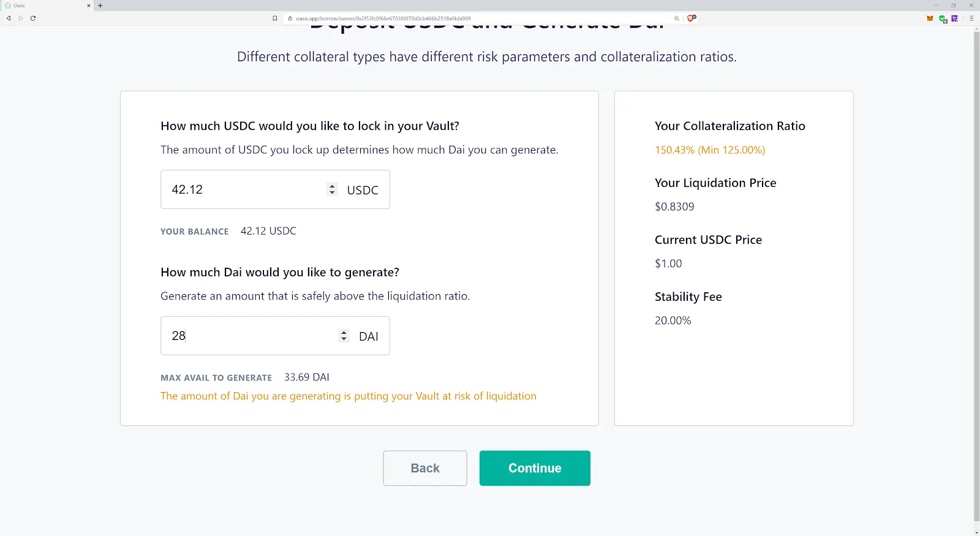Image resolution: width=980 pixels, height=536 pixels.
Task: Reload the page with the refresh icon
Action: 33,18
